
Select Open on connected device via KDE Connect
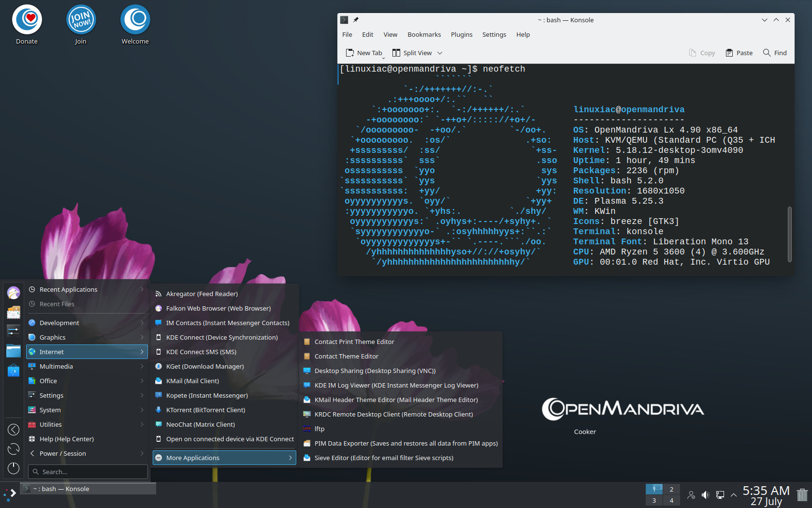pos(224,439)
